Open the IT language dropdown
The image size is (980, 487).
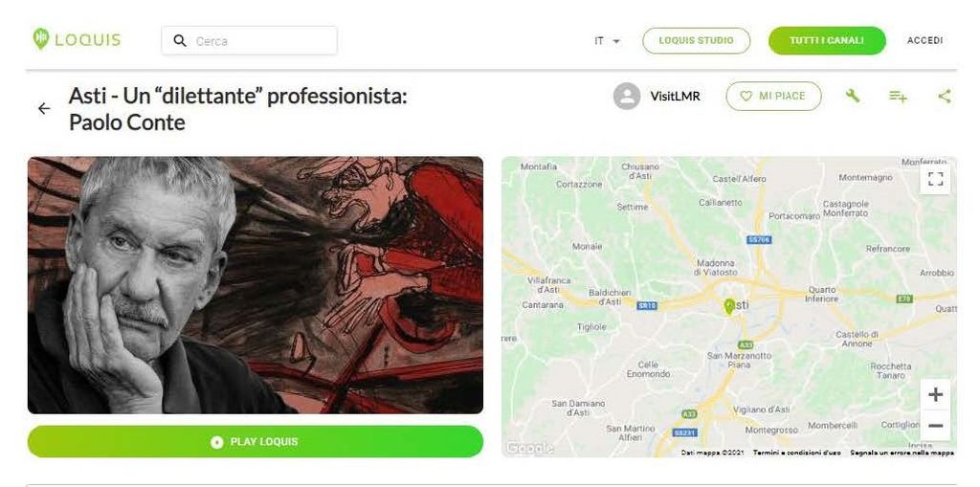(606, 40)
